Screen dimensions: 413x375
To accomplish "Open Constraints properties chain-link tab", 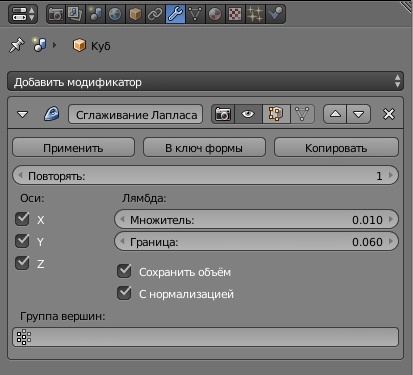I will 155,14.
